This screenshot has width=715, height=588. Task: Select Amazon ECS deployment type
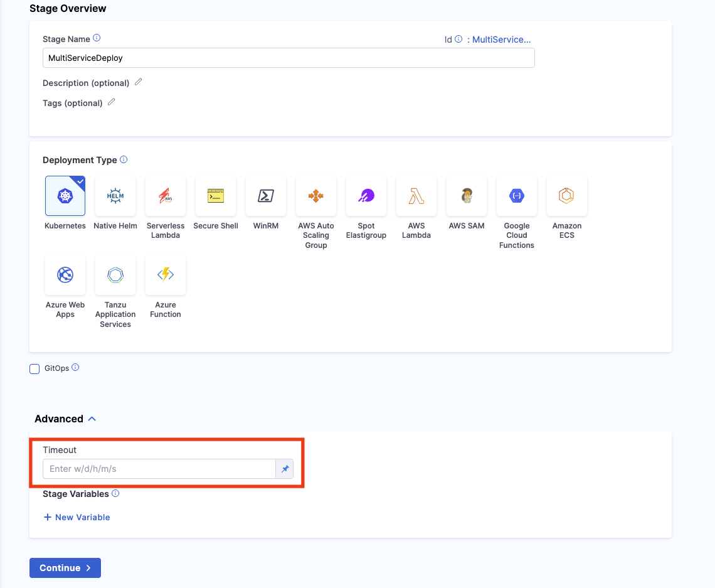[567, 196]
